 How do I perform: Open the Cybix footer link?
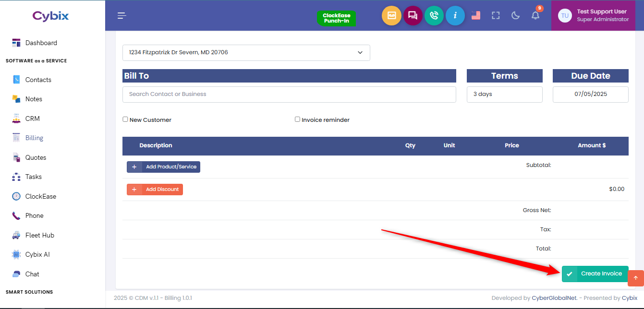(x=630, y=298)
